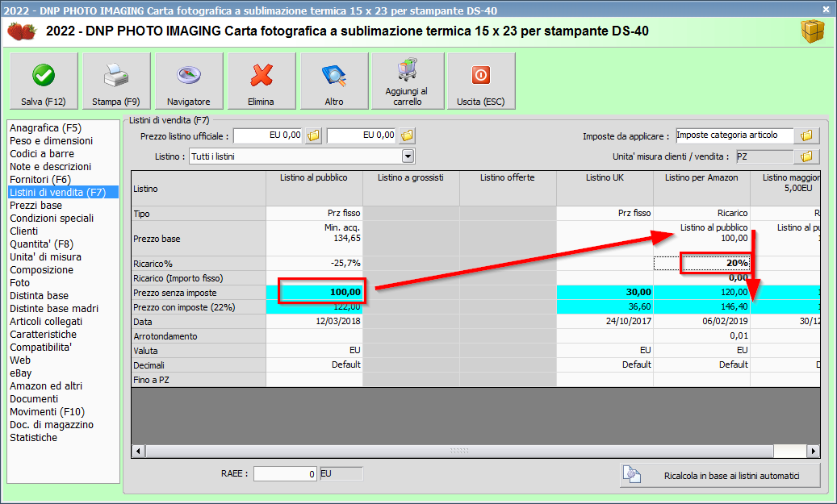Click Aggiungi al carrello cart button
837x504 pixels.
pos(408,81)
